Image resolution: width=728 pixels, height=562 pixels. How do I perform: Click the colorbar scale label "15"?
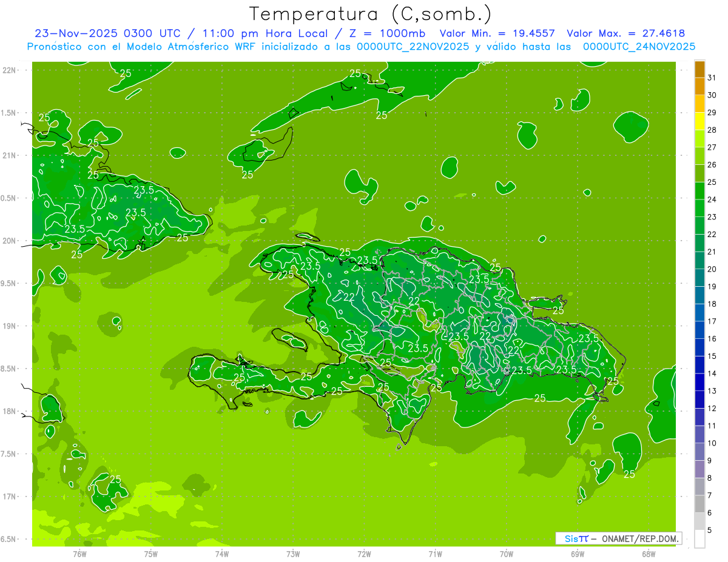point(712,356)
